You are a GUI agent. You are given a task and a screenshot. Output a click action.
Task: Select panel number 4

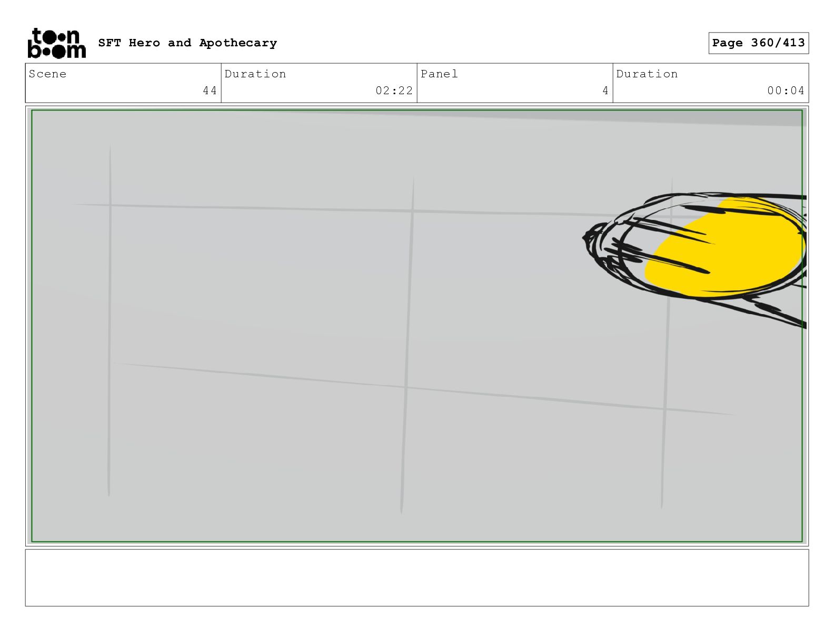605,90
